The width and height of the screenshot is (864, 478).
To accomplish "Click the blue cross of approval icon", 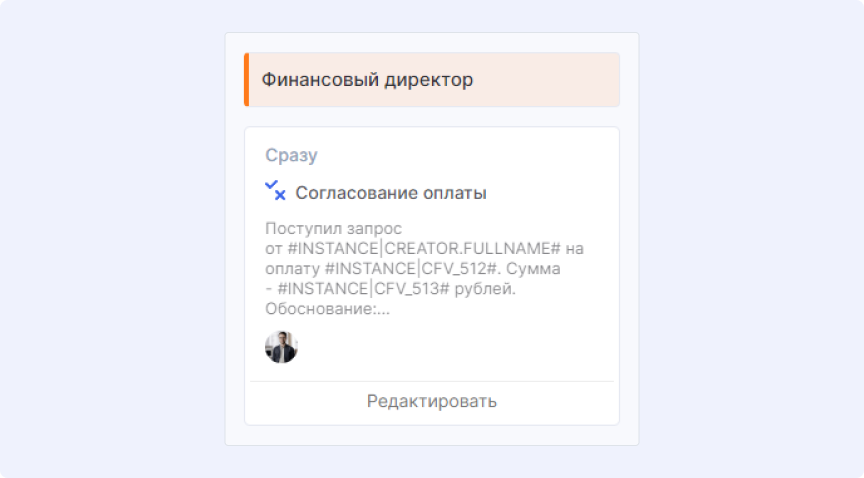I will (280, 195).
